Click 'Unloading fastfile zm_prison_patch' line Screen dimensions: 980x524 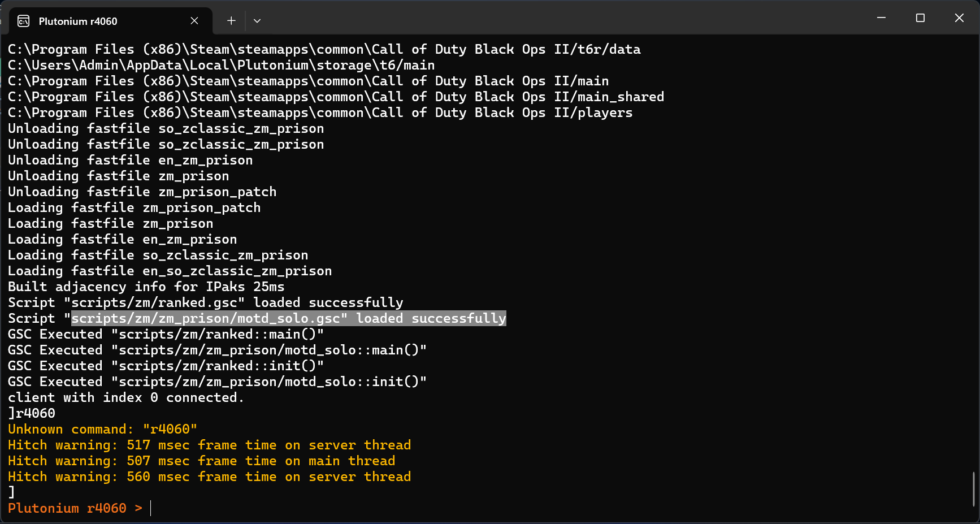click(142, 192)
